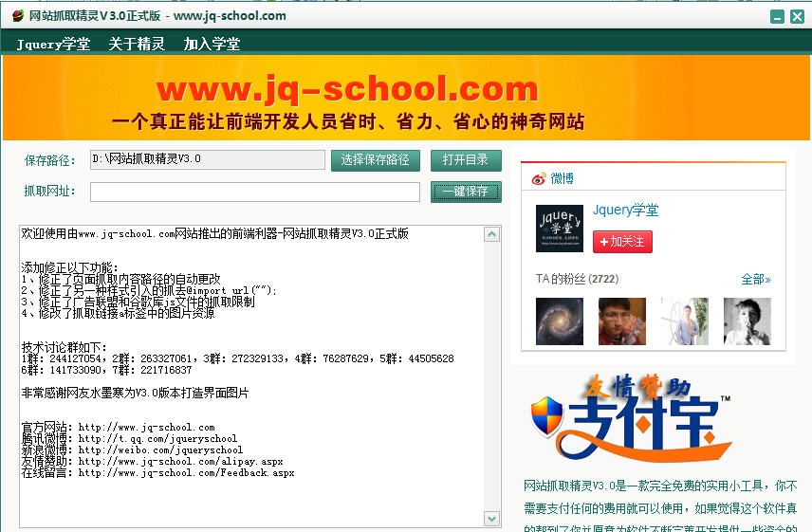Image resolution: width=812 pixels, height=532 pixels.
Task: Open the Jquery学堂 Weibo profile link
Action: tap(625, 211)
